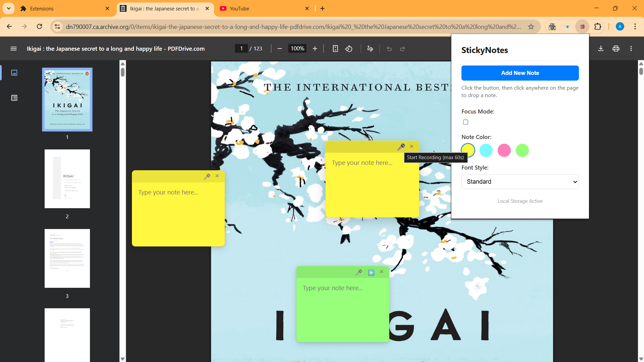
Task: Open the PDF viewer more actions menu
Action: coord(631,49)
